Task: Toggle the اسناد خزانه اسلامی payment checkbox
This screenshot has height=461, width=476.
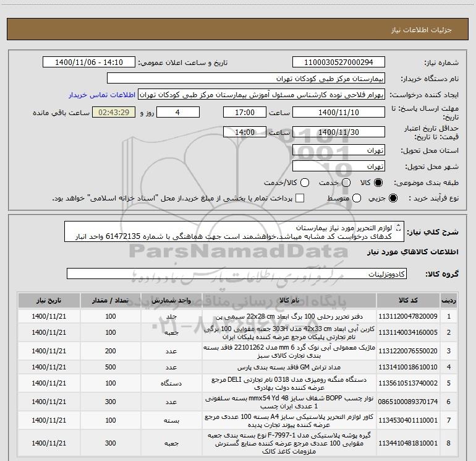Action: click(x=300, y=198)
